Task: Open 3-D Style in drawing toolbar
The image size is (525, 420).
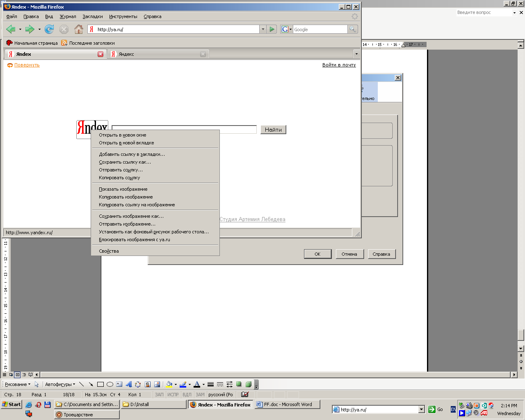Action: tap(248, 384)
